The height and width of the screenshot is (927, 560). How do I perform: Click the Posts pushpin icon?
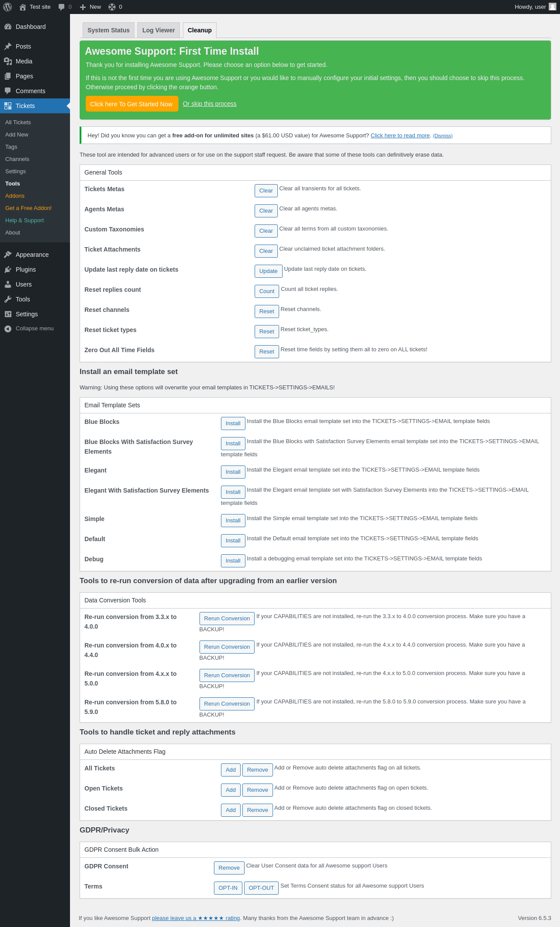[x=8, y=46]
